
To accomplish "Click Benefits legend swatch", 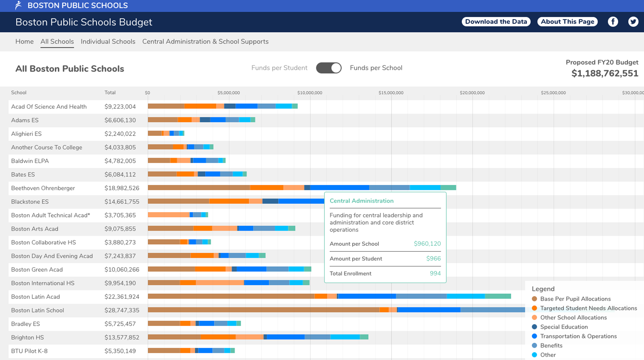I will pos(534,346).
